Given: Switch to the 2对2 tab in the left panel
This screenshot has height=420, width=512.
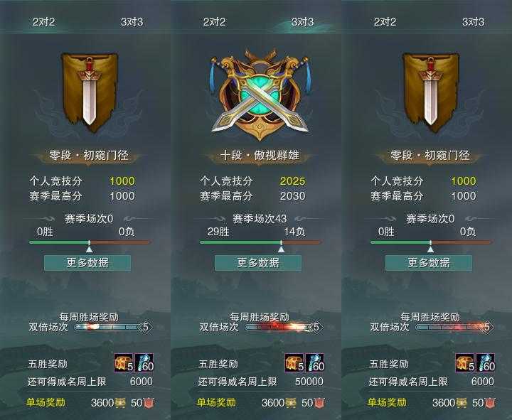Looking at the screenshot, I should (x=44, y=22).
